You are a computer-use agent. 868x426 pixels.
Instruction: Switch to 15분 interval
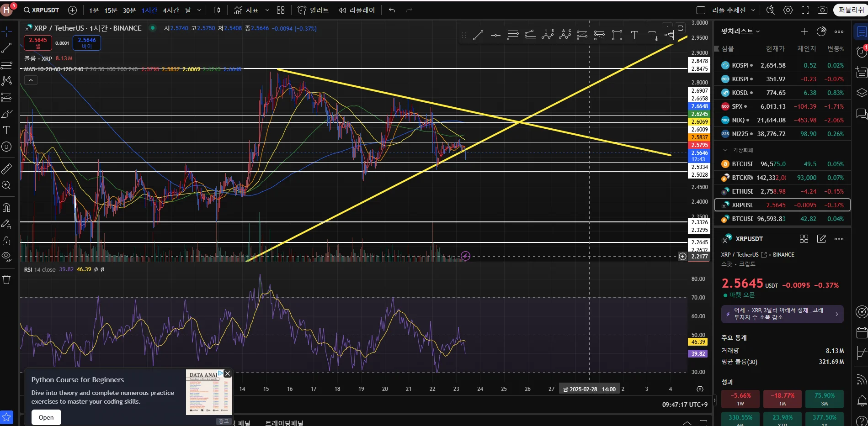(111, 10)
